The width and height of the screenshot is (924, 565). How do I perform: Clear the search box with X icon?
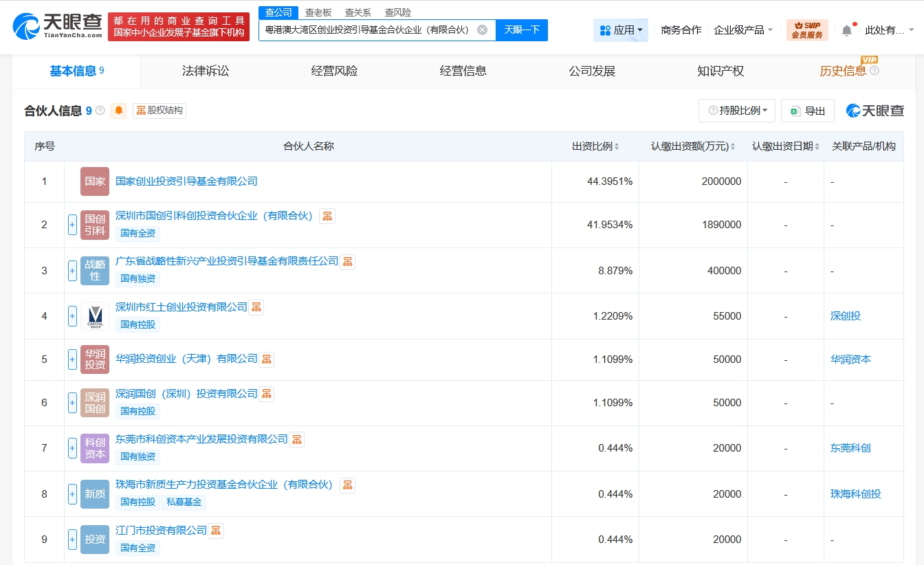tap(483, 30)
